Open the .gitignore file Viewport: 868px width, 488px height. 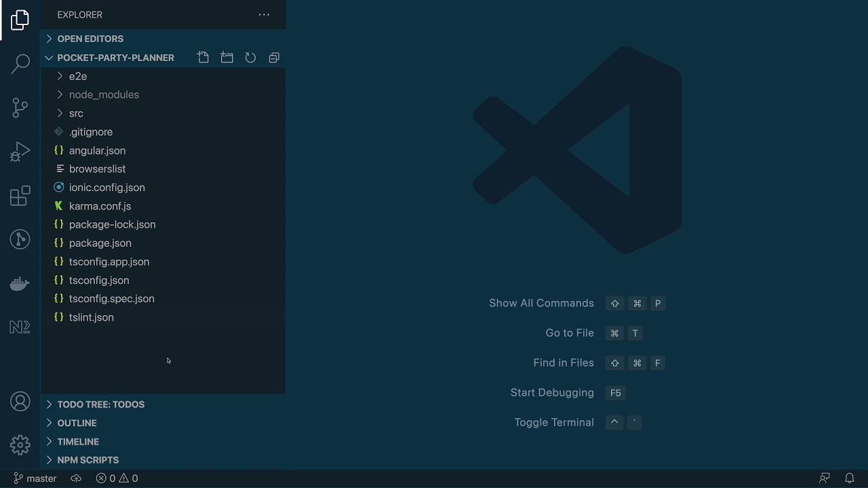tap(163, 131)
